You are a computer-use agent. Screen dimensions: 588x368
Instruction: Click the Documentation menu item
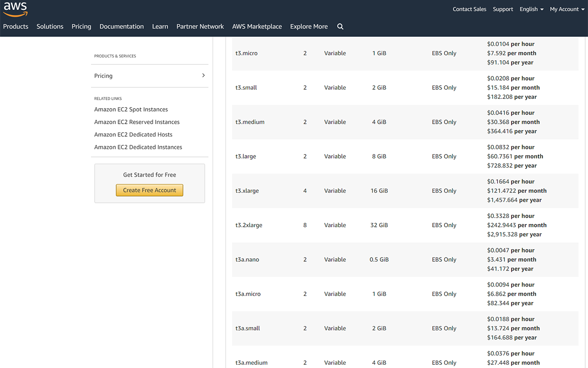point(121,26)
